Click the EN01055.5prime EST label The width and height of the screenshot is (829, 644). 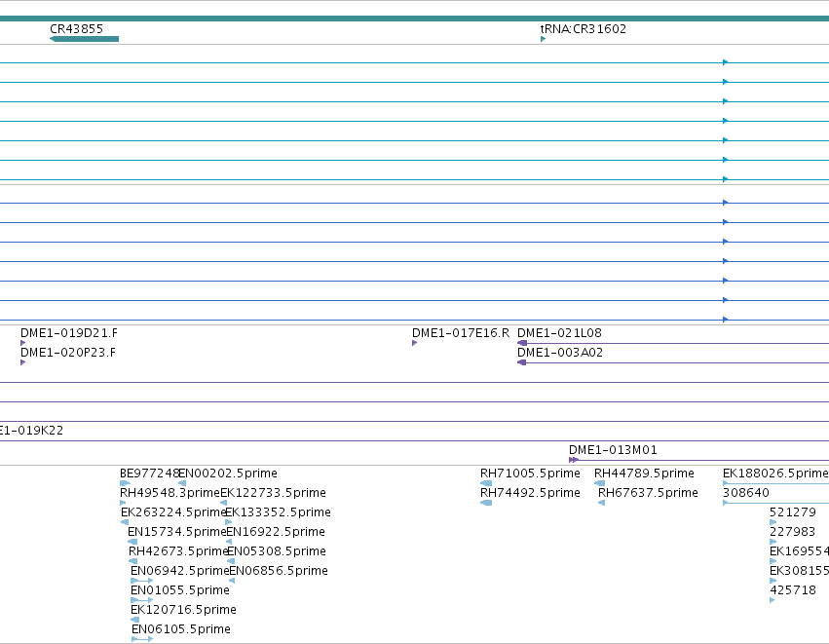click(x=180, y=590)
